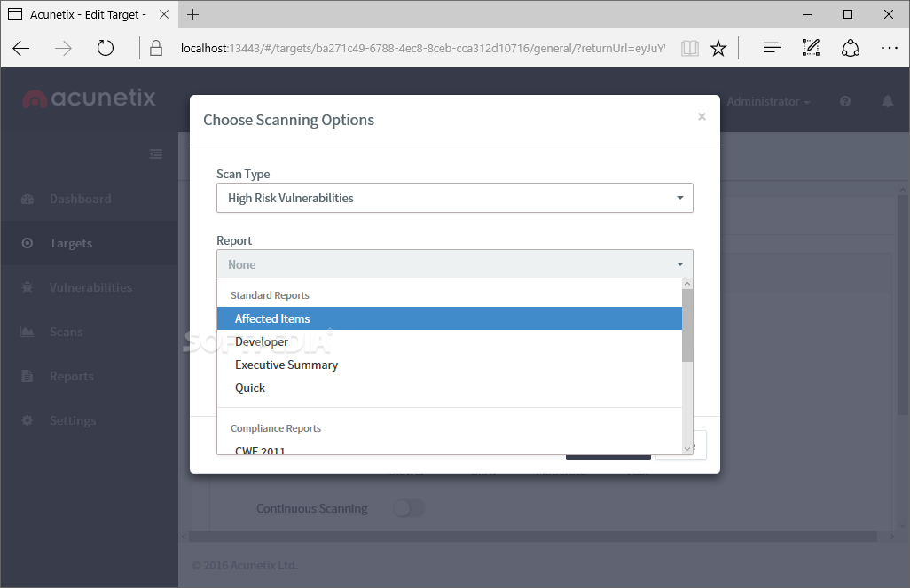Select Quick report option

(x=449, y=388)
